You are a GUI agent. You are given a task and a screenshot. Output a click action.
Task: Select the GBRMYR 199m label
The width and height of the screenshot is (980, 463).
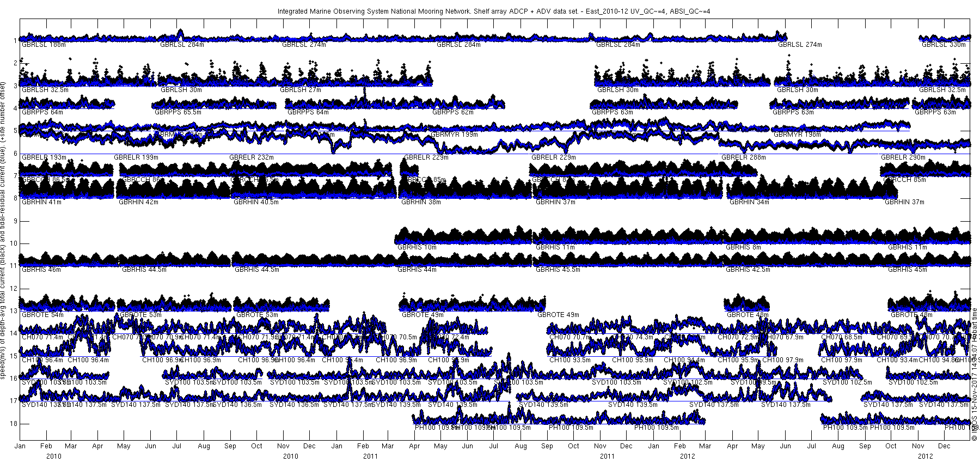[x=454, y=135]
